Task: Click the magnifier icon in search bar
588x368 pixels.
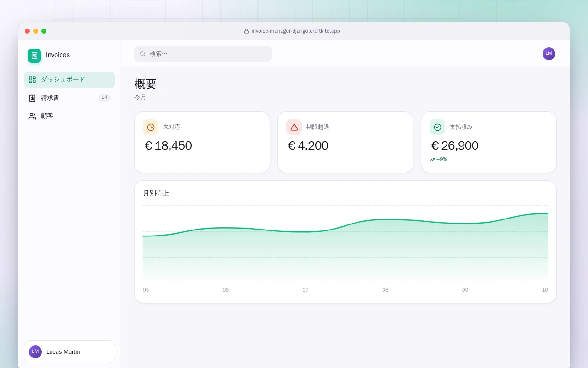Action: [143, 54]
